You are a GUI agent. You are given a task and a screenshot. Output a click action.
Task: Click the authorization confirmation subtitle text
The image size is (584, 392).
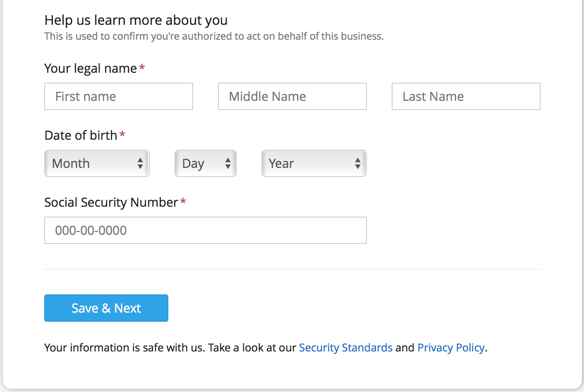[214, 36]
